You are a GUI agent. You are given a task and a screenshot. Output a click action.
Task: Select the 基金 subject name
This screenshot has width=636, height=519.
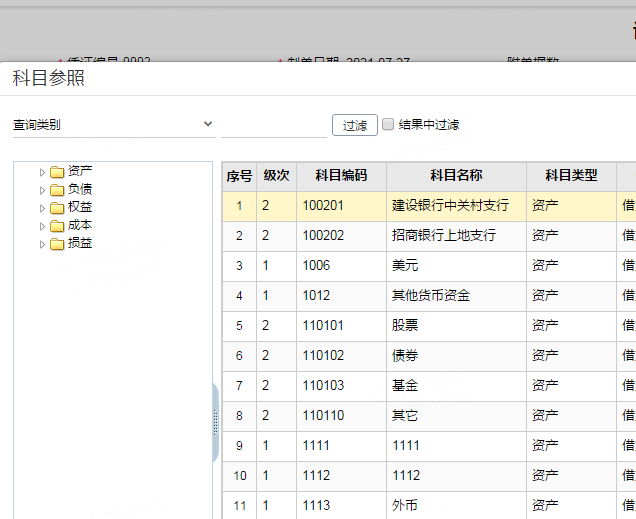(405, 386)
